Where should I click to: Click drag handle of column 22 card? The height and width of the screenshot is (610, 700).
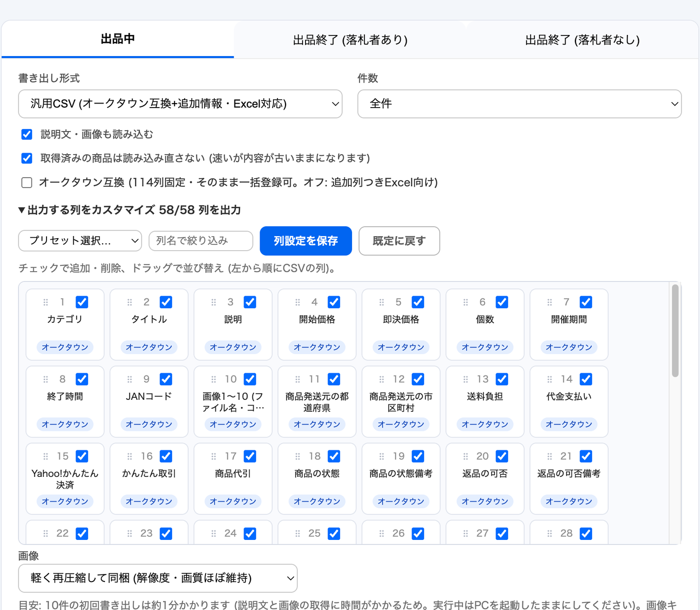(45, 533)
